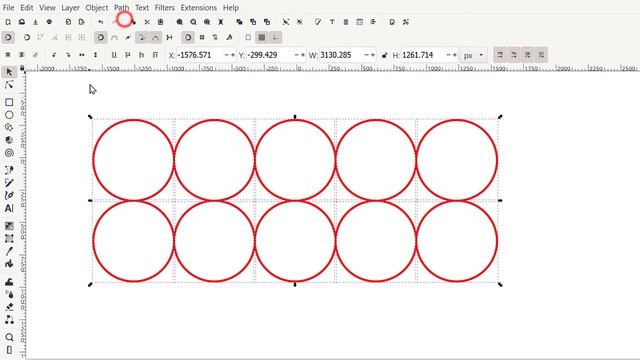The image size is (640, 360).
Task: Open the Layer menu
Action: click(70, 7)
